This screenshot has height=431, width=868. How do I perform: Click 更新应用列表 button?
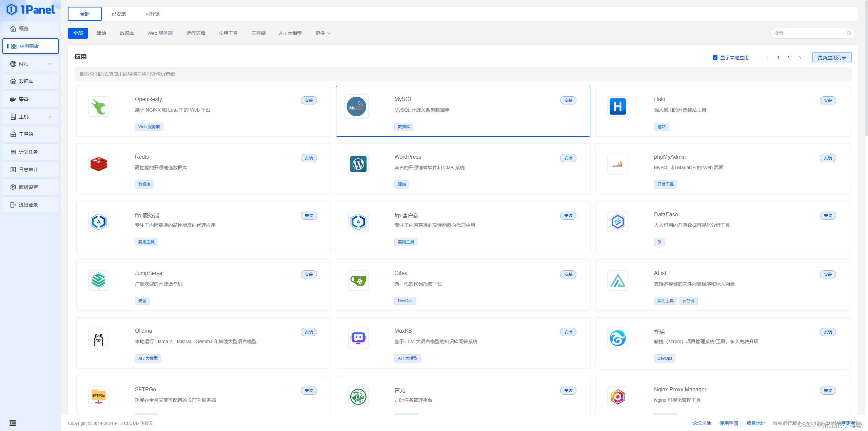pos(832,58)
